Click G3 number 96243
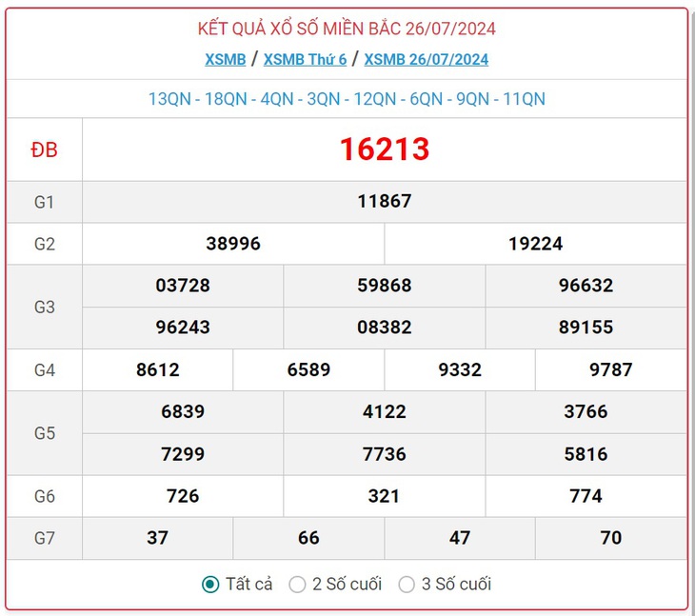This screenshot has height=616, width=695. pyautogui.click(x=183, y=328)
